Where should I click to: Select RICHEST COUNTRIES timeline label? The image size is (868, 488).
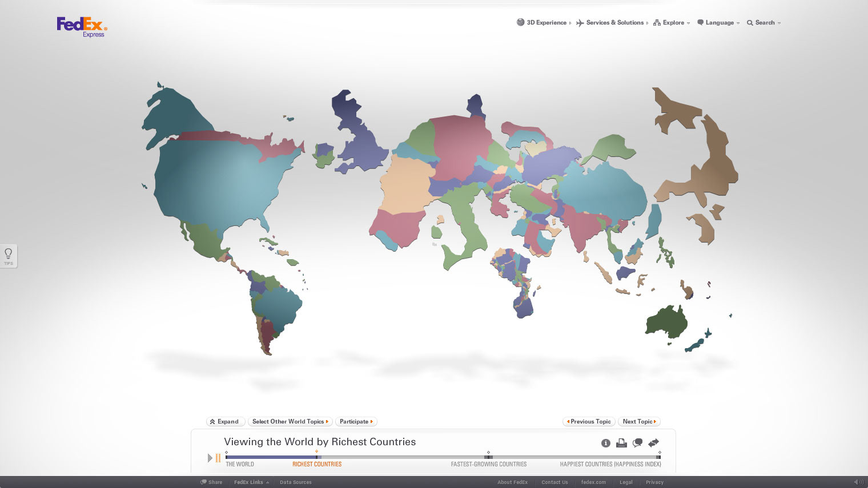click(x=317, y=464)
